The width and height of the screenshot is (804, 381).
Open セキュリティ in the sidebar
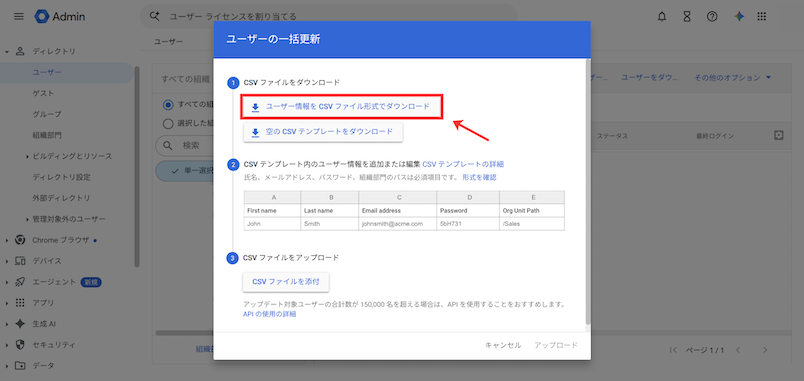(54, 345)
